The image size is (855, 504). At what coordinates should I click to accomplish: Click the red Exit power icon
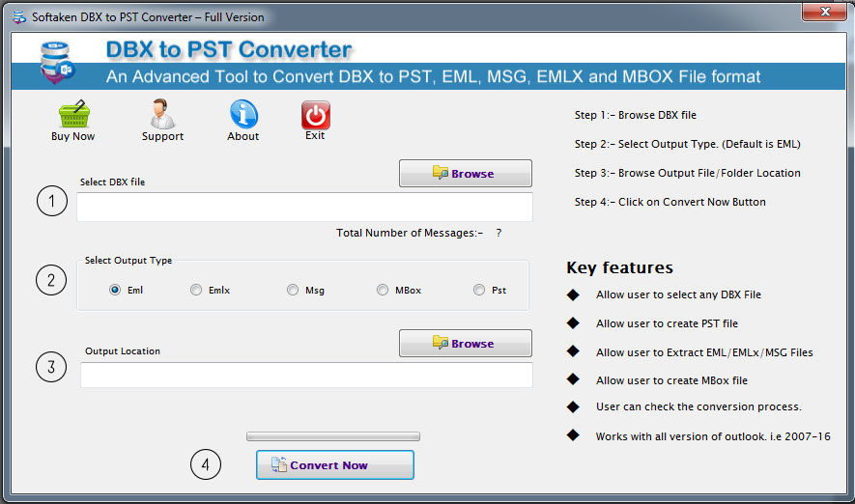pos(315,115)
